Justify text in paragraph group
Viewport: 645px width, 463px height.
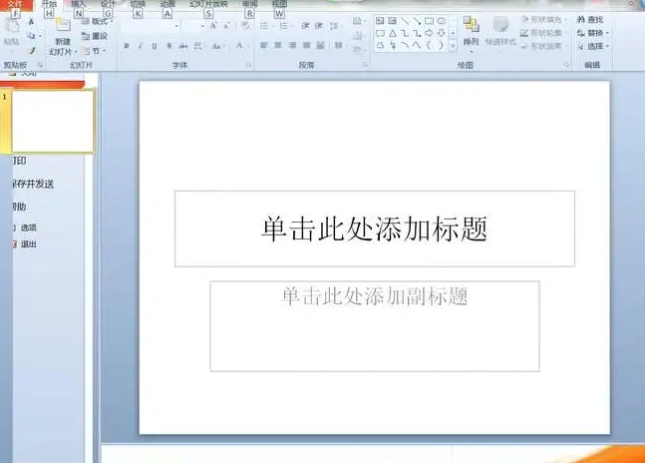(x=306, y=45)
